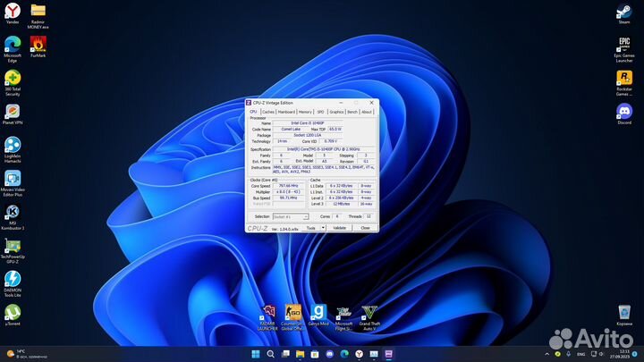Click the Intel Core i5 10400F name field

[x=308, y=123]
